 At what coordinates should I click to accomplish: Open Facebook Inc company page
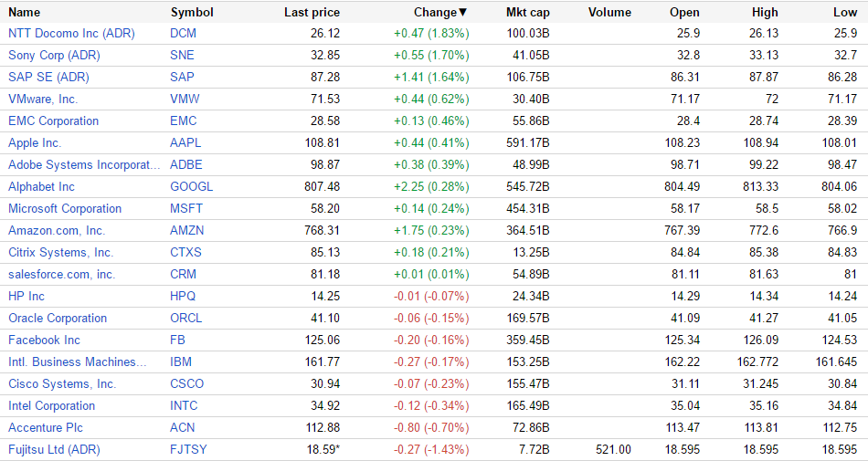[44, 340]
